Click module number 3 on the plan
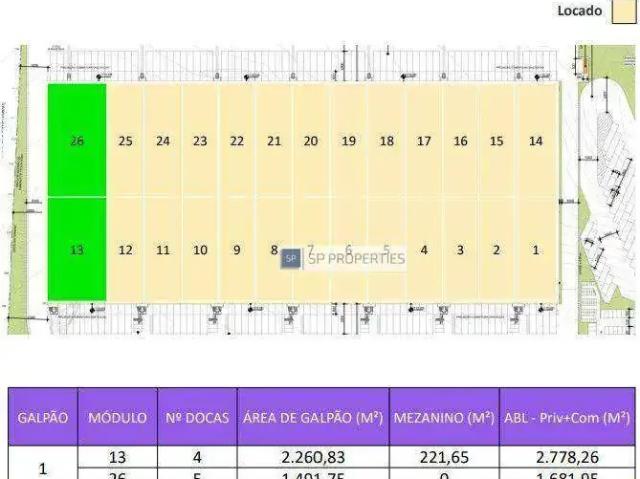Screen dimensions: 640x479 (460, 250)
